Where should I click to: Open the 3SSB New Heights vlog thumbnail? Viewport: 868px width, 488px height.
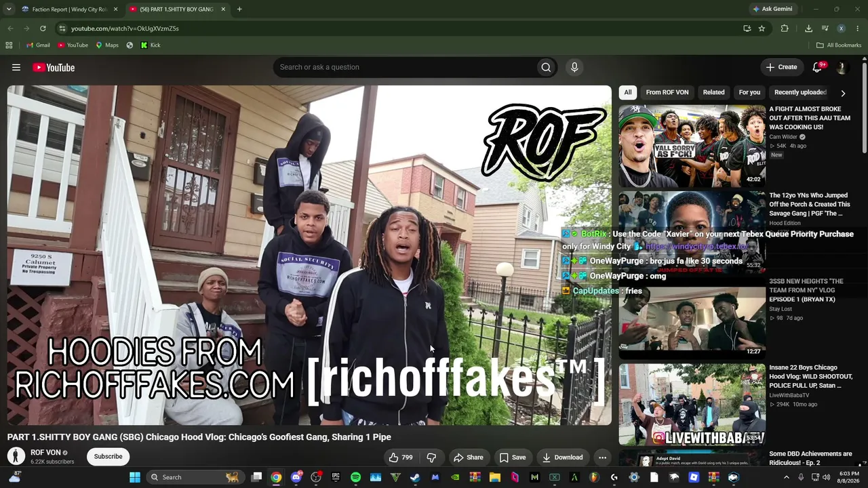click(x=692, y=319)
